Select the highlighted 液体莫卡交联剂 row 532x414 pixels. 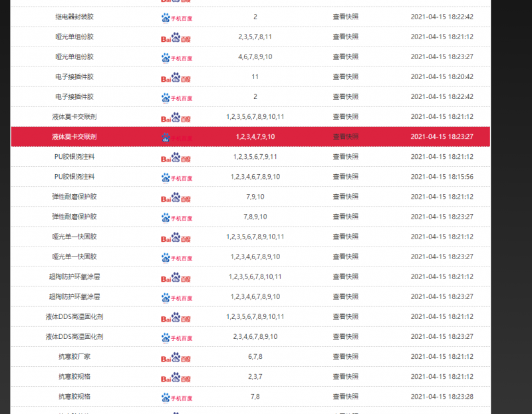coord(73,136)
